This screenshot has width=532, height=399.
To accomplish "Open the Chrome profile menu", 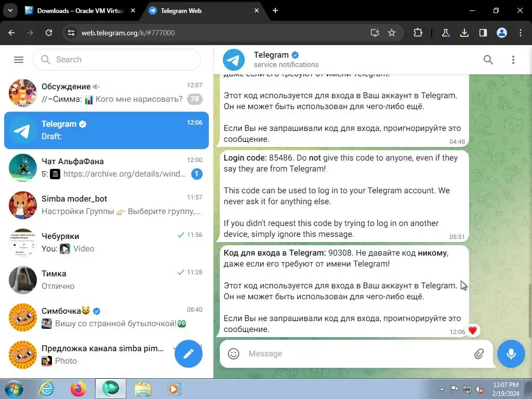I will (x=502, y=33).
